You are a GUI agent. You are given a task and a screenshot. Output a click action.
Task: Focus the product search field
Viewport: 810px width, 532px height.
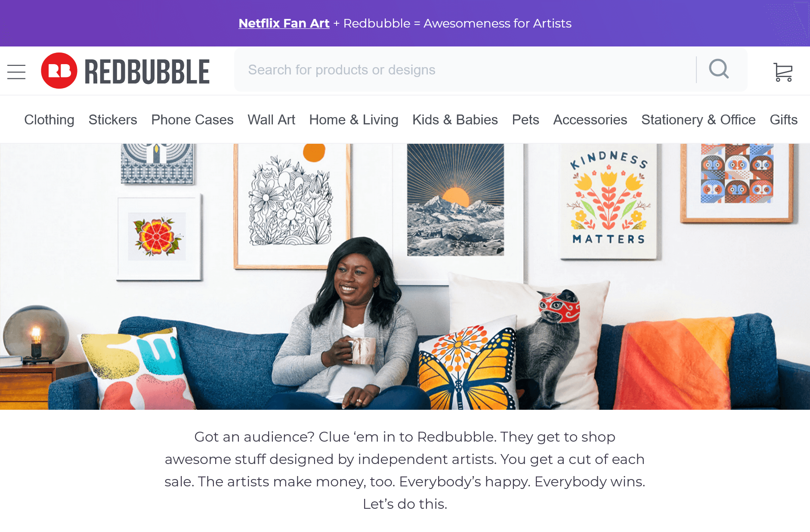coord(465,70)
